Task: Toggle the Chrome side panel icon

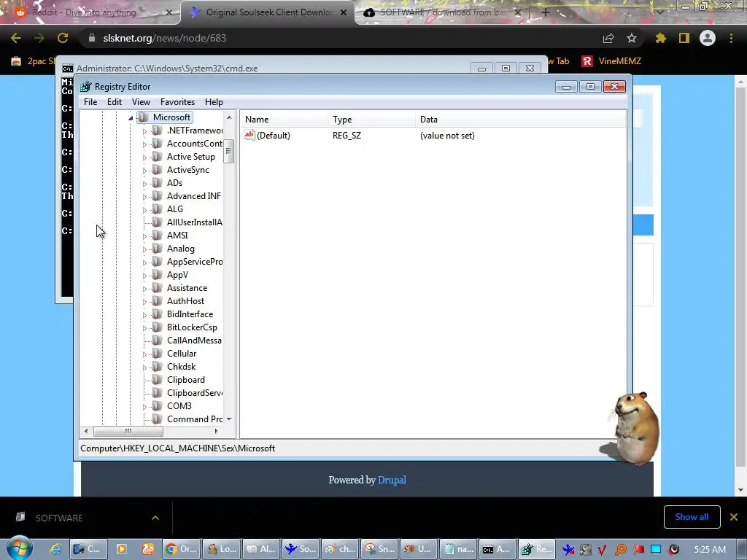Action: [x=684, y=38]
